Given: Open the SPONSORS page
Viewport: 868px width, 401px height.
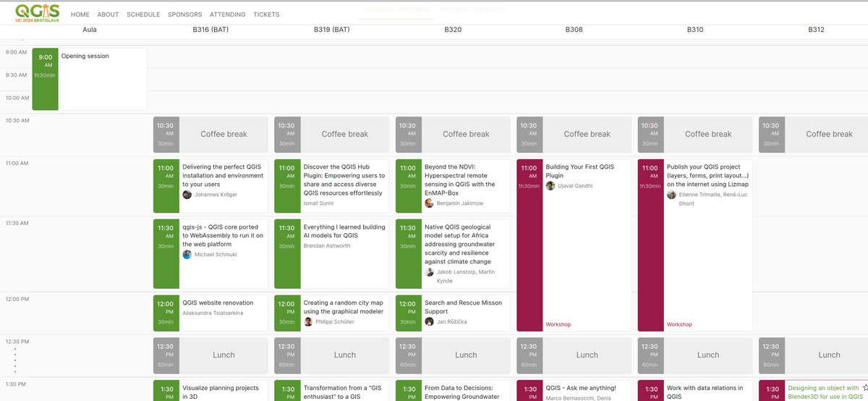Looking at the screenshot, I should (x=185, y=14).
